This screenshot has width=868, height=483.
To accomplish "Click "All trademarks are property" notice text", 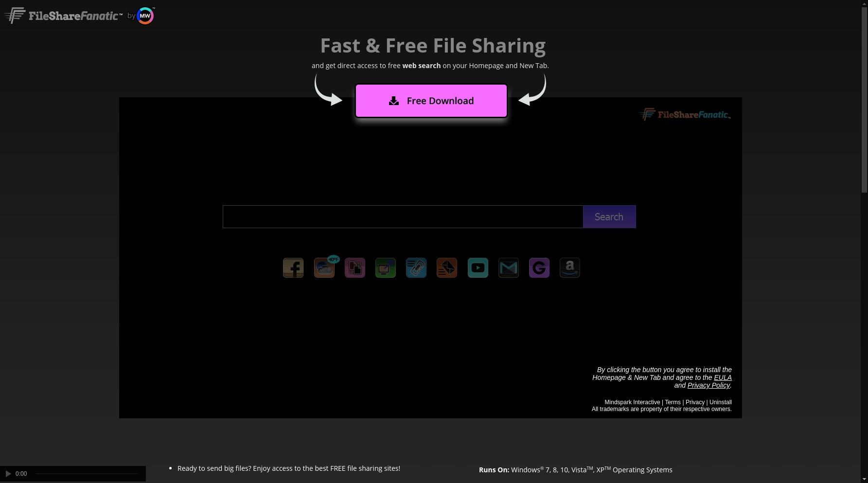I will point(661,409).
